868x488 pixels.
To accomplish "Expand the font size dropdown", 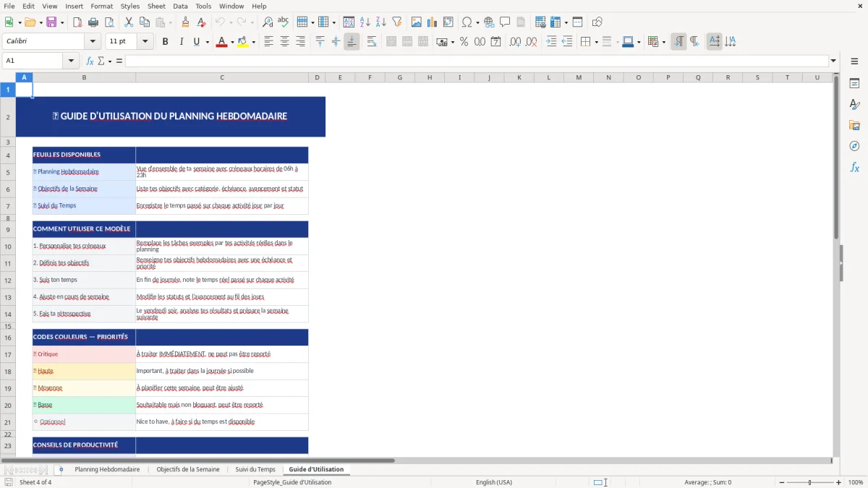I will 144,41.
